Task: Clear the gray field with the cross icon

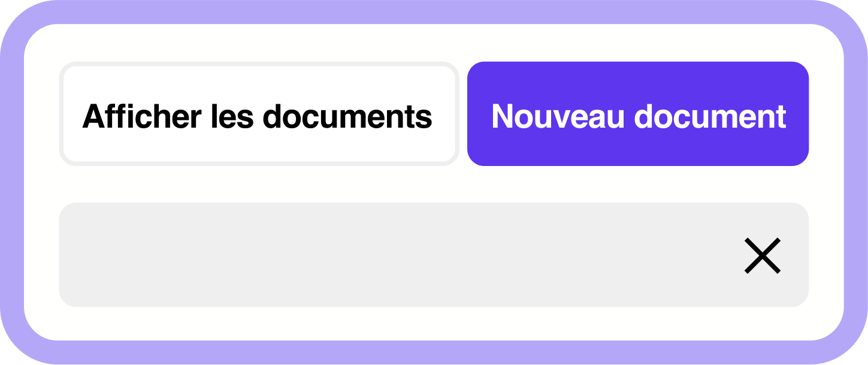Action: coord(762,255)
